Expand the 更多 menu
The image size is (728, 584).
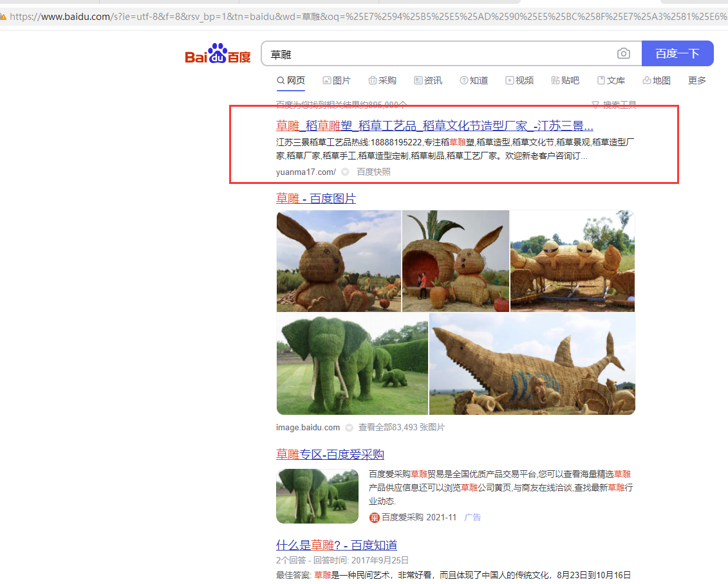click(x=697, y=80)
